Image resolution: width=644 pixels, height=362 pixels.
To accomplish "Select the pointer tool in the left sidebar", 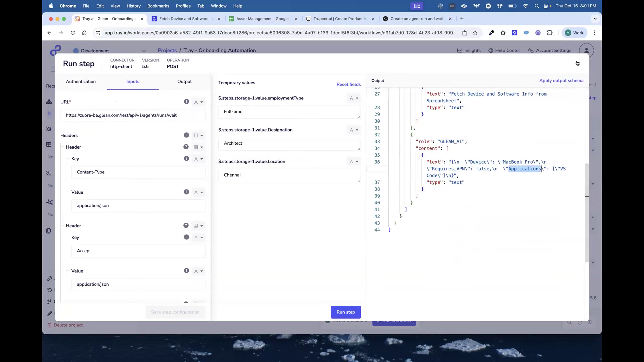I will pyautogui.click(x=50, y=113).
